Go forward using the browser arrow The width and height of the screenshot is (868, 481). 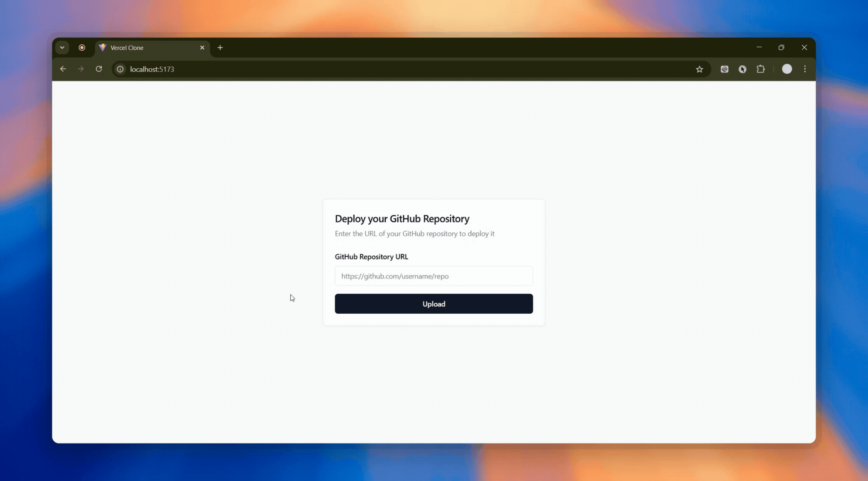click(x=81, y=69)
